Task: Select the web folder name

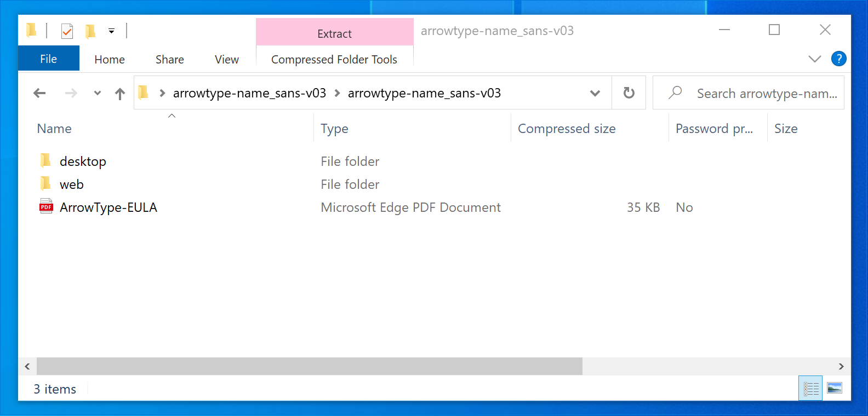Action: [72, 184]
